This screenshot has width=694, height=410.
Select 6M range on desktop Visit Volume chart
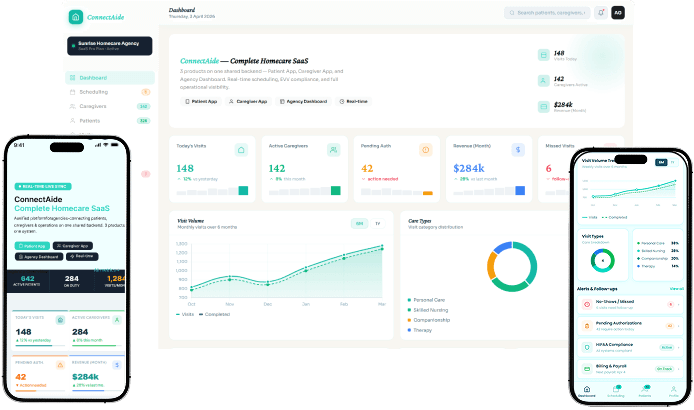(359, 224)
